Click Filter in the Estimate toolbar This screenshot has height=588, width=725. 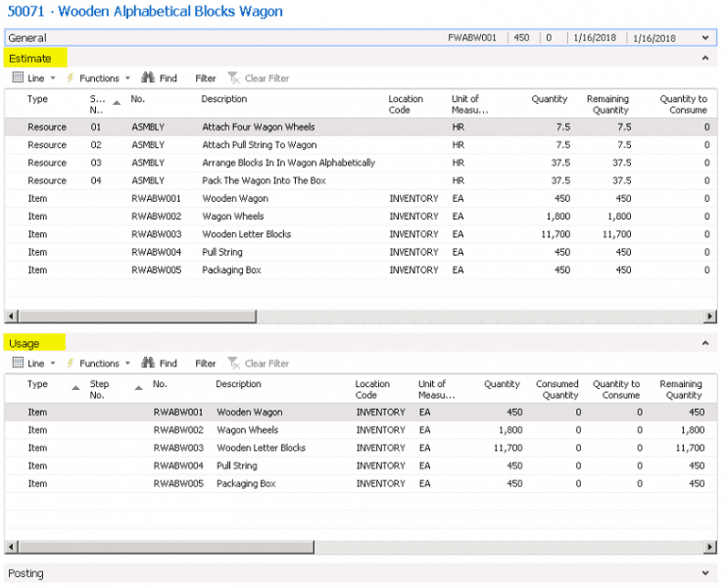pos(205,78)
